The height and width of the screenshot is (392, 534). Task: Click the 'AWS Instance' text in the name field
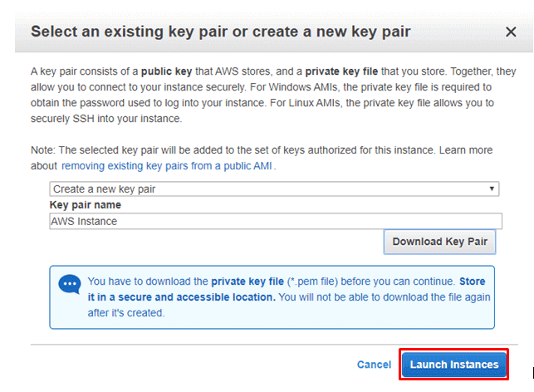[x=84, y=222]
